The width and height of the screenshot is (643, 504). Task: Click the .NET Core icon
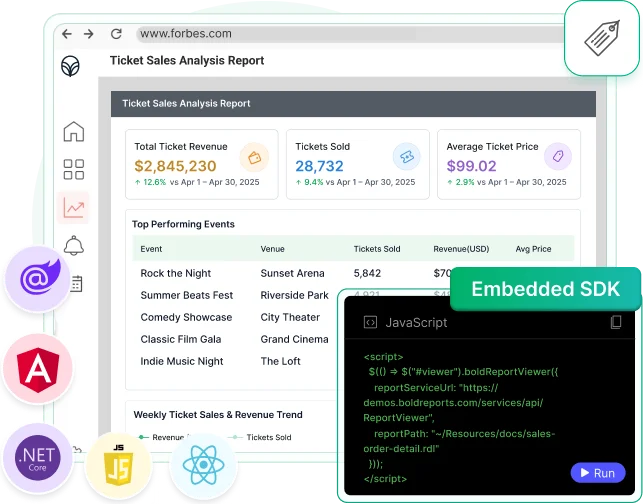38,458
